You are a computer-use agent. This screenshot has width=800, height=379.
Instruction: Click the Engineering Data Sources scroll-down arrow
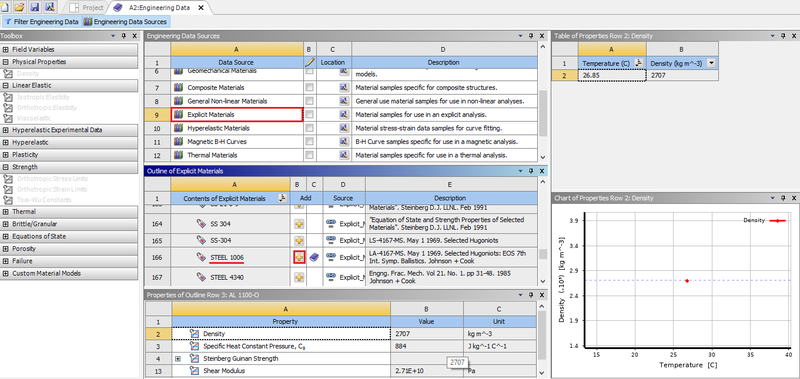click(542, 158)
